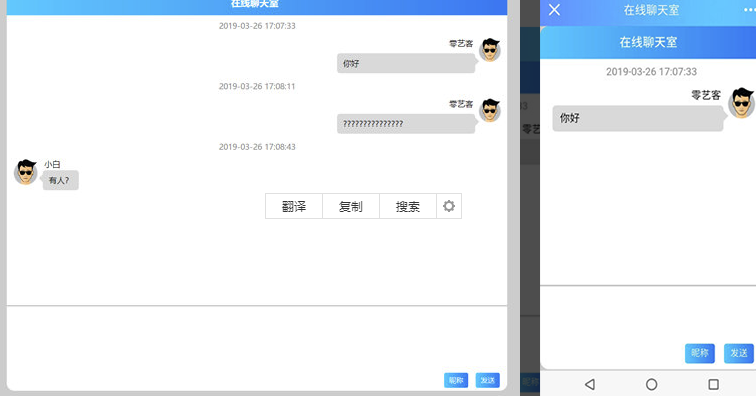The width and height of the screenshot is (756, 396).
Task: Focus the desktop message input area
Action: (x=256, y=339)
